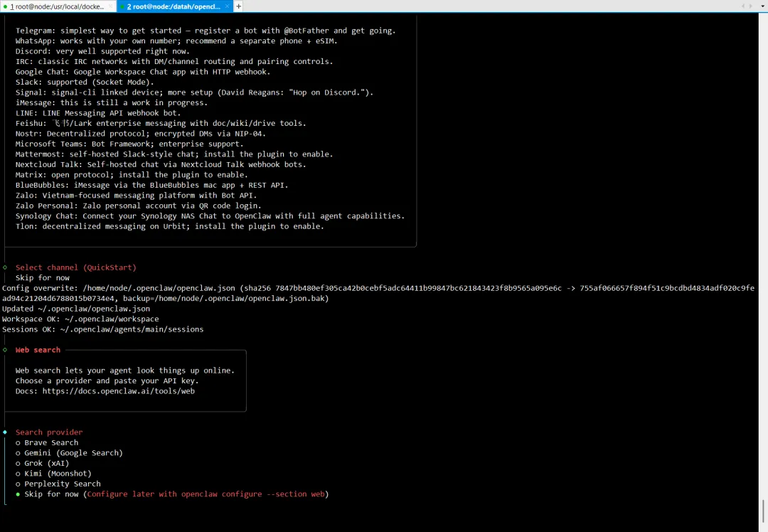Click the Nostr decentralized protocol line
768x532 pixels.
pos(141,133)
